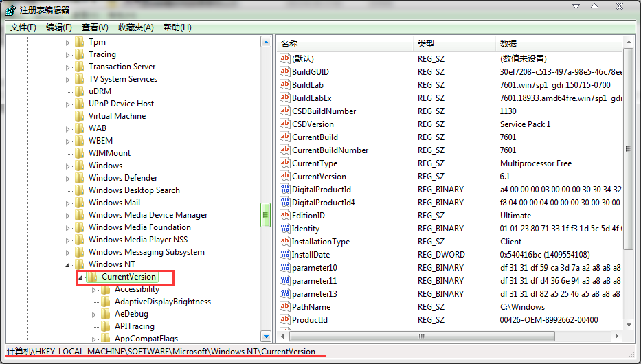Viewport: 641px width, 364px height.
Task: Collapse the CurrentVersion key
Action: (81, 277)
